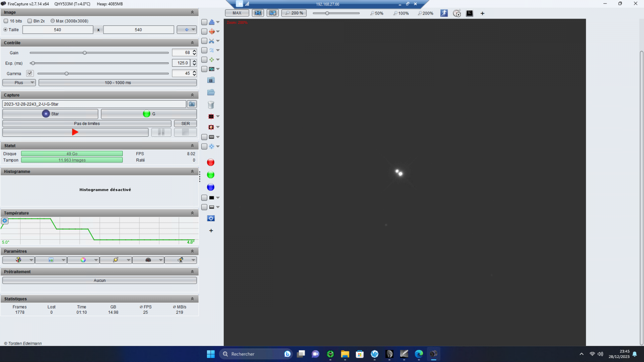644x362 pixels.
Task: Open the Star target profile selector
Action: coord(50,114)
